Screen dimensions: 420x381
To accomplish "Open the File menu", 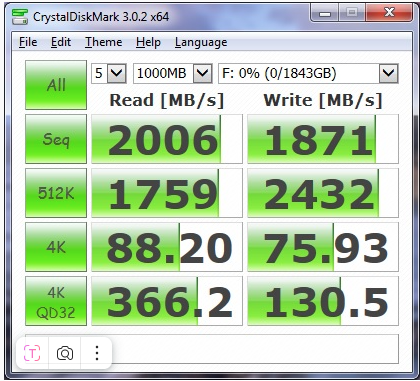I will [28, 42].
